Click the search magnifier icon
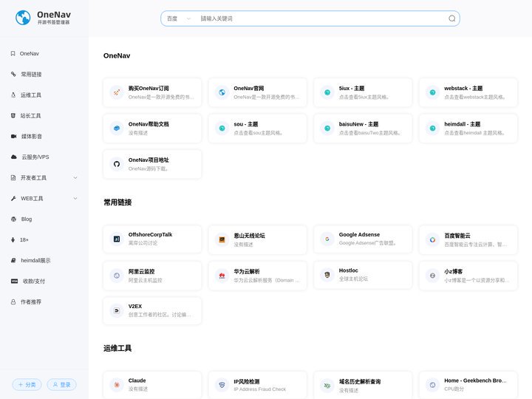The width and height of the screenshot is (532, 399). coord(451,18)
